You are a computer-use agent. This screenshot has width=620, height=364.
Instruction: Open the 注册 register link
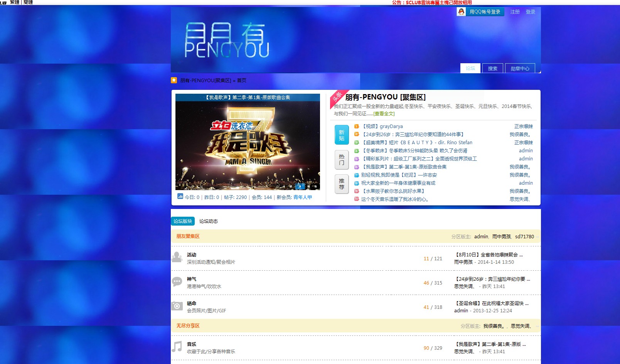point(515,12)
